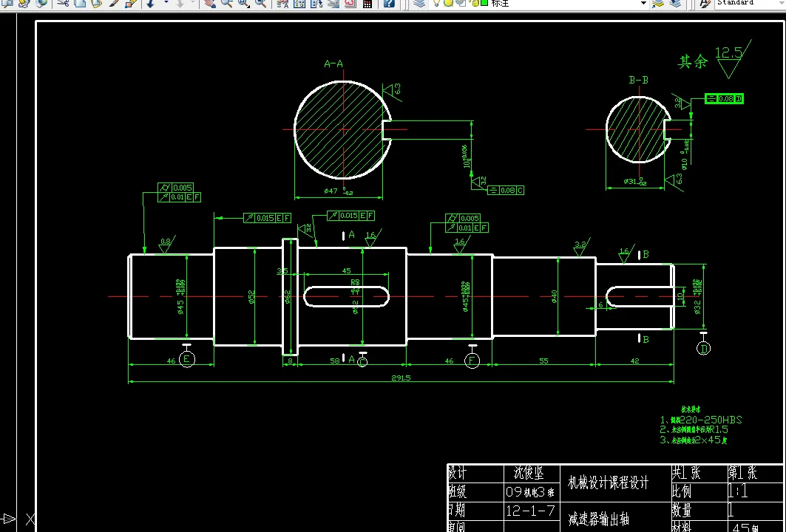Toggle layer viewport freeze icon

tap(461, 3)
